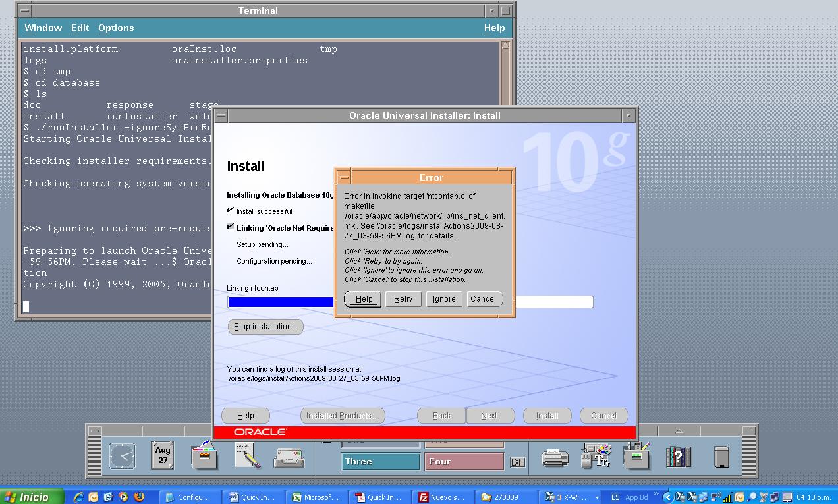838x504 pixels.
Task: Click the Trash can icon
Action: (721, 456)
